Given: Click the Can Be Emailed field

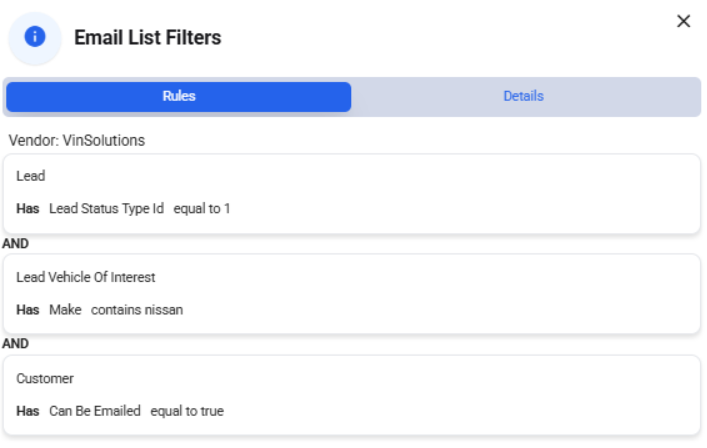Looking at the screenshot, I should pyautogui.click(x=95, y=411).
